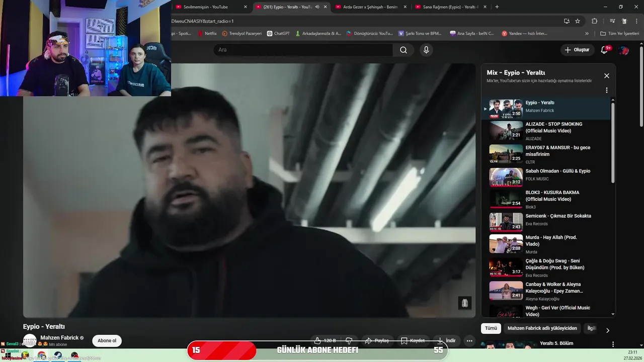
Task: Open the Ana Sayfa - beIN bookmark
Action: (x=472, y=34)
